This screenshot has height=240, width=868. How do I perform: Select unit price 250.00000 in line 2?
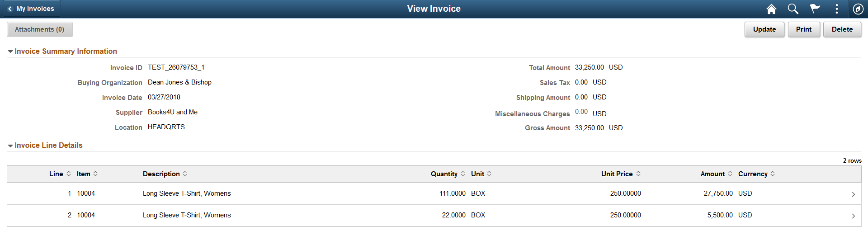(x=626, y=215)
